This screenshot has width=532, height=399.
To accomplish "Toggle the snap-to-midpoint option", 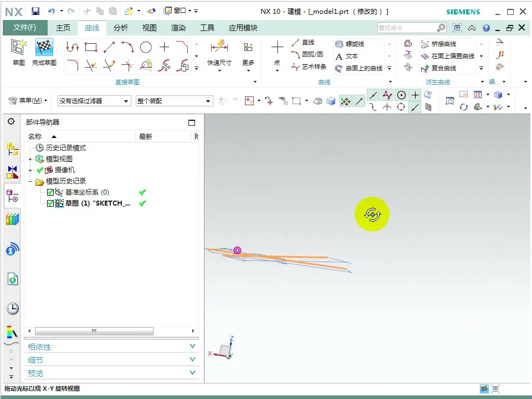I will coord(374,95).
